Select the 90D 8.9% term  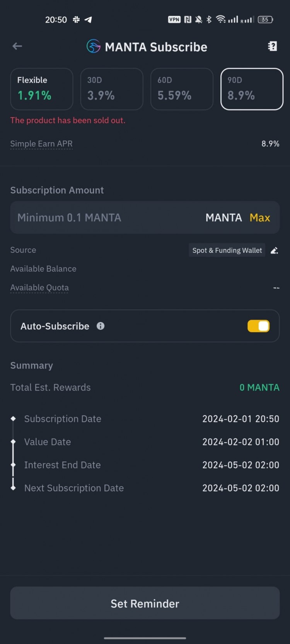point(252,89)
